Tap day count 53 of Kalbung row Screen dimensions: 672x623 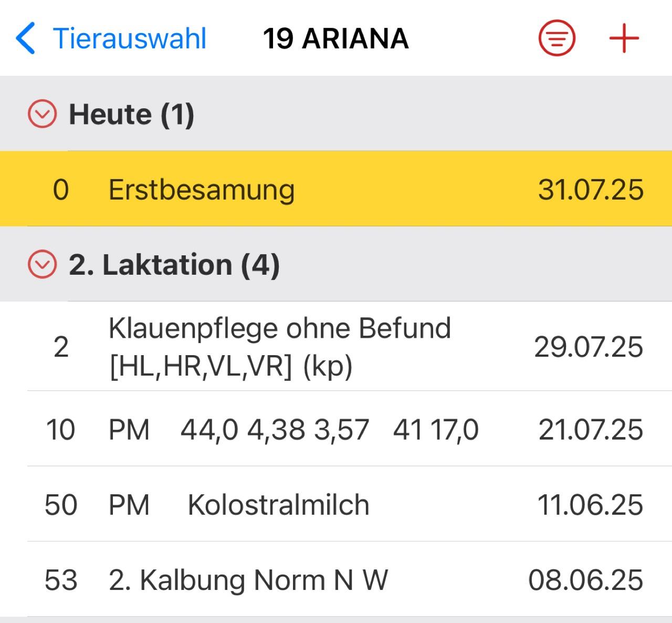pos(61,580)
